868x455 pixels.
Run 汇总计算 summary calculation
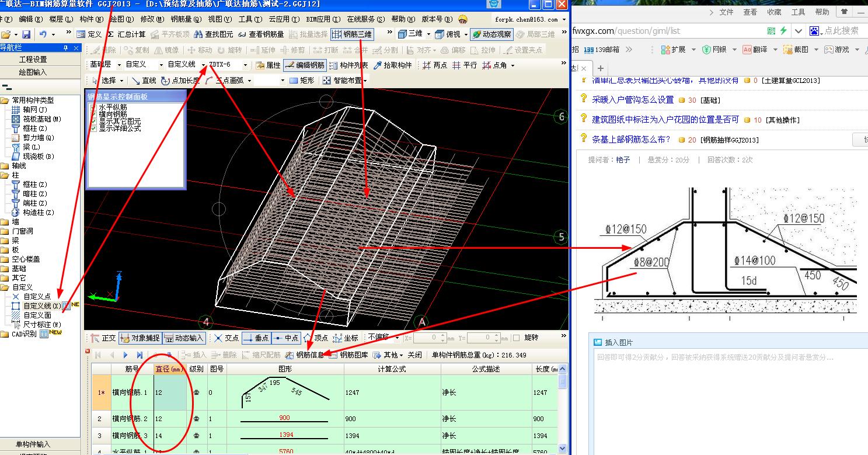(x=126, y=34)
